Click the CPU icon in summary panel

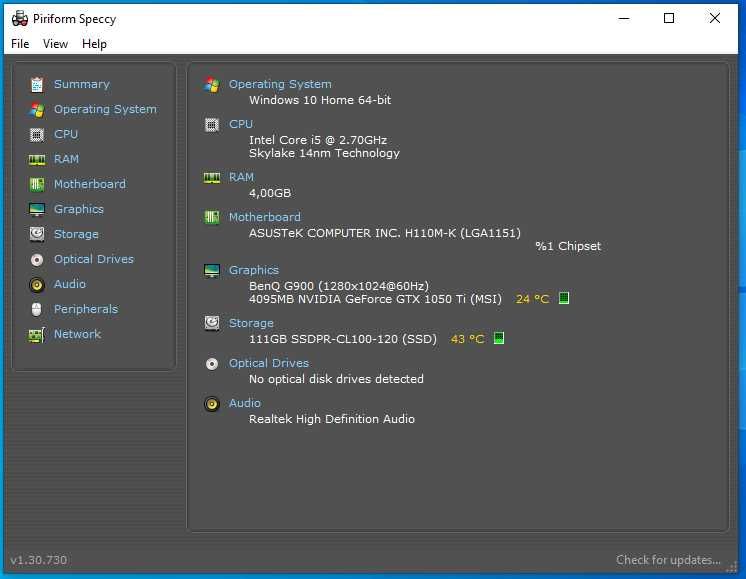point(212,125)
